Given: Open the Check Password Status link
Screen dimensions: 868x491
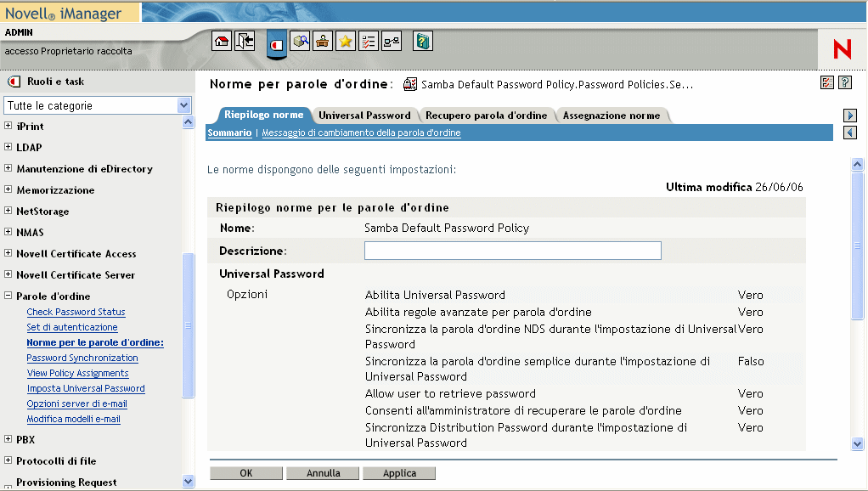Looking at the screenshot, I should point(76,312).
